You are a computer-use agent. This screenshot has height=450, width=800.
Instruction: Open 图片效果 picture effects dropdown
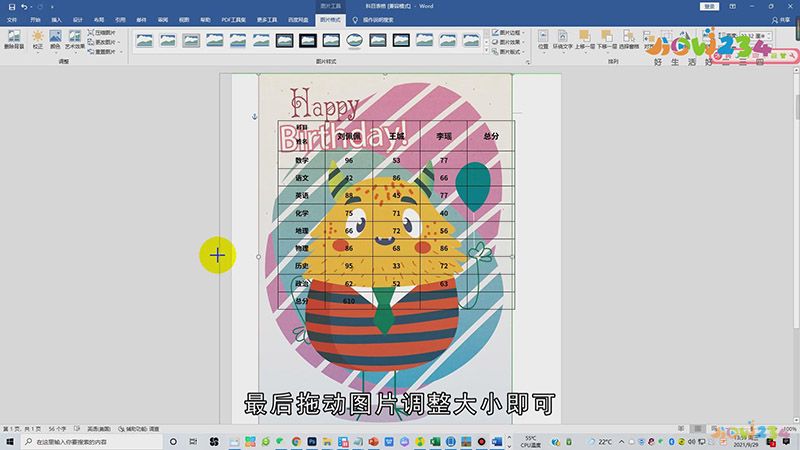point(508,42)
